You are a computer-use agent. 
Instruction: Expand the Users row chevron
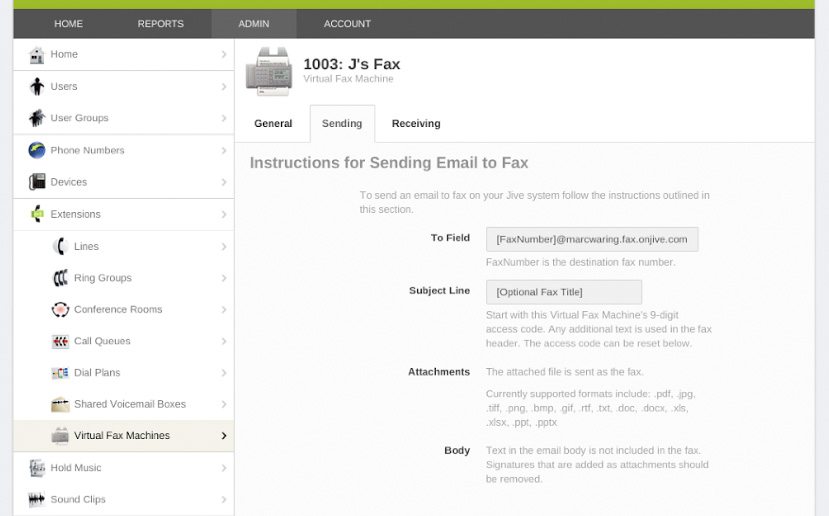coord(224,86)
